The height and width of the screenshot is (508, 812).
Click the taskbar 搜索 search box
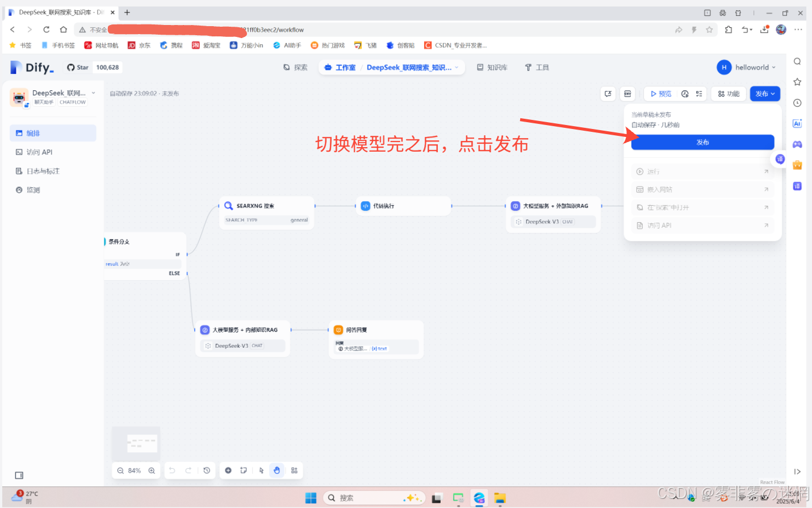click(374, 498)
